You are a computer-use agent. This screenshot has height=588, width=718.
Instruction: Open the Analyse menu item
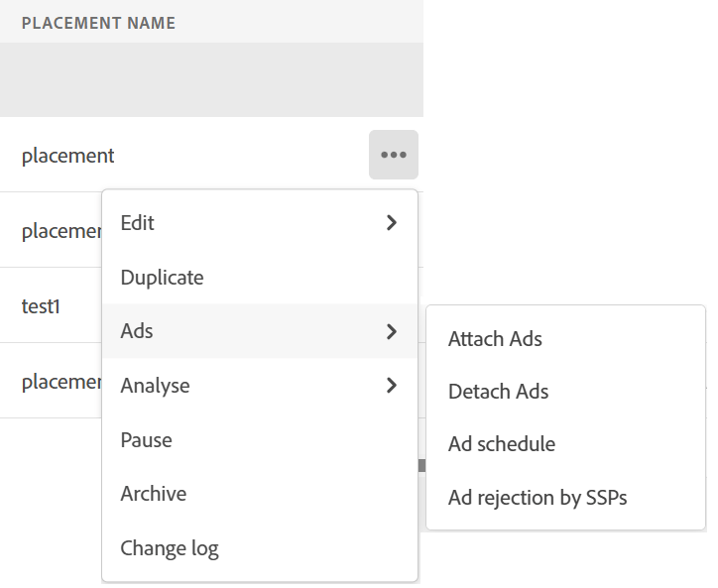pyautogui.click(x=155, y=385)
